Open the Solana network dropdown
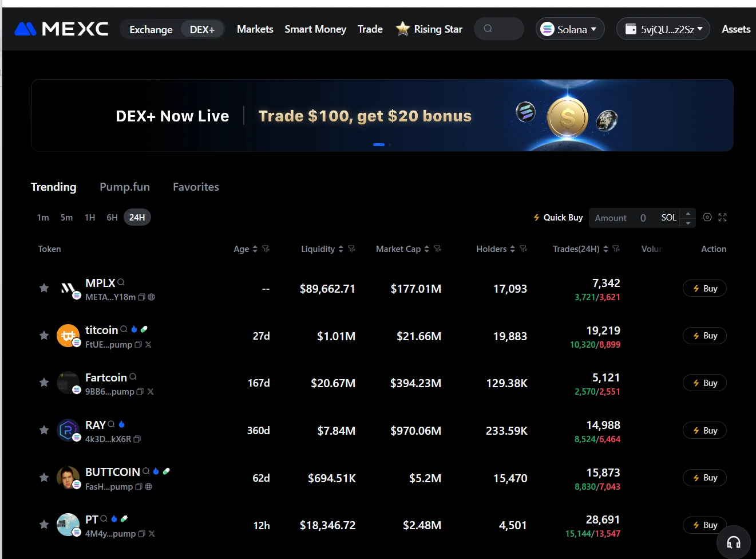 (570, 29)
